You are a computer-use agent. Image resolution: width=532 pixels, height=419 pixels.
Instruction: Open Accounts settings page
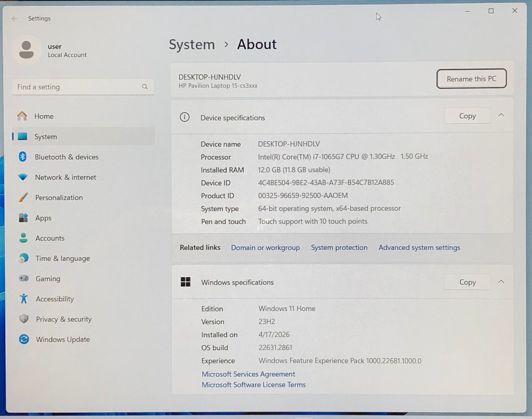pyautogui.click(x=83, y=238)
